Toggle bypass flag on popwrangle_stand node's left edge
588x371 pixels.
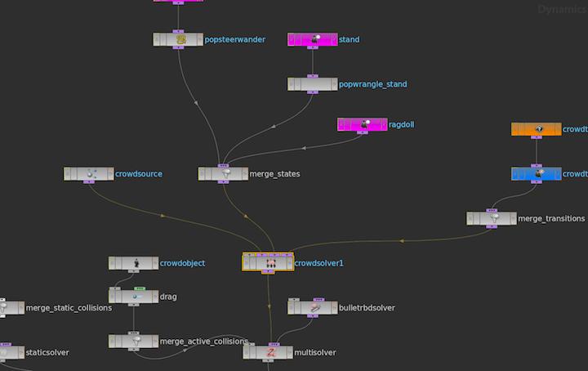292,84
